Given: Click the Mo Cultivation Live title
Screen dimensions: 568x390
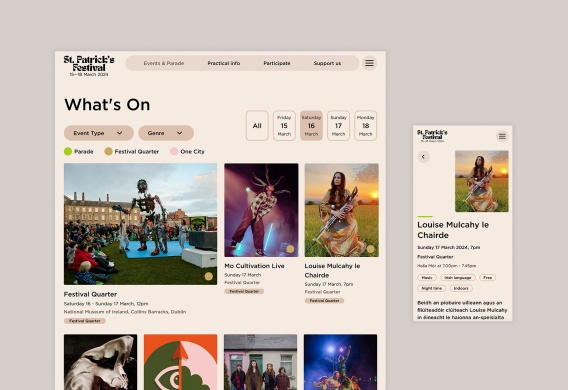Looking at the screenshot, I should click(x=254, y=266).
